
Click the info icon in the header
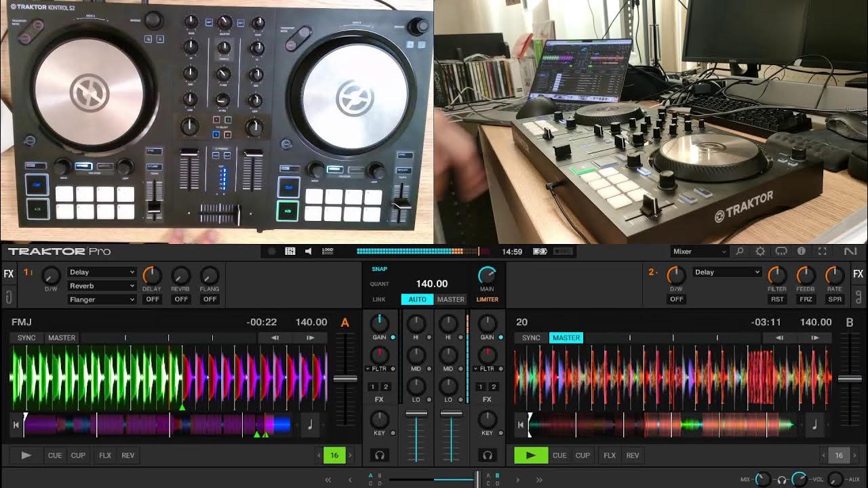click(x=802, y=251)
